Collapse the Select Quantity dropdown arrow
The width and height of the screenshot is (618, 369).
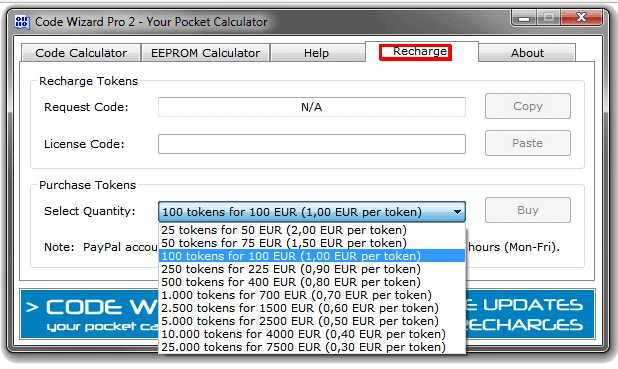click(457, 212)
